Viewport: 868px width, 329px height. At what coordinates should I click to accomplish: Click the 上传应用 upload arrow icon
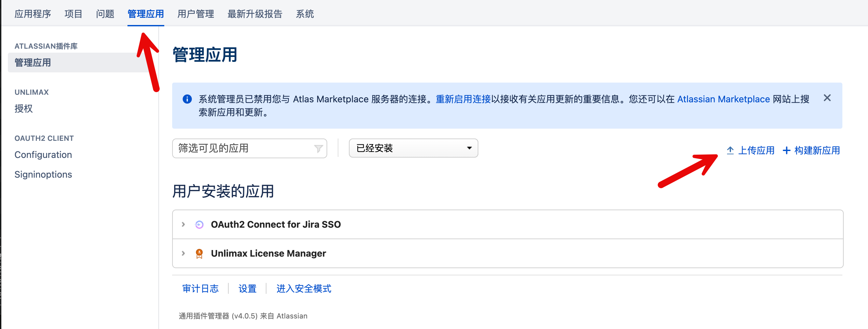coord(730,150)
